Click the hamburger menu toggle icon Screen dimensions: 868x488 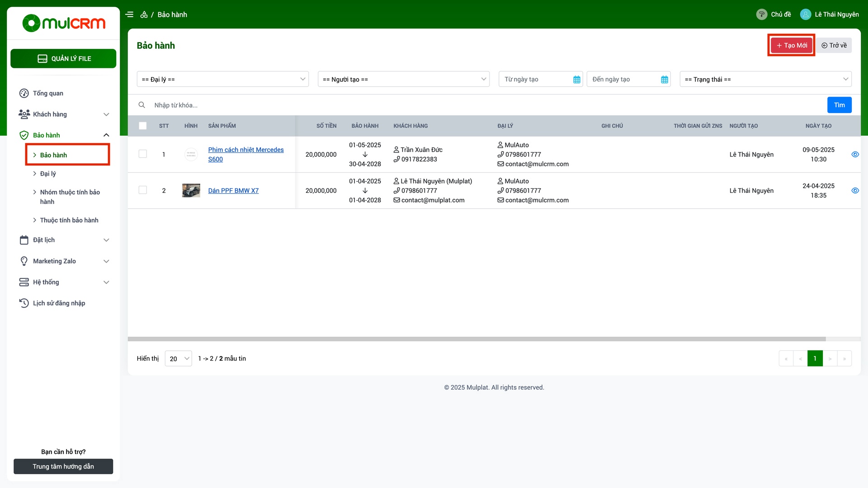click(129, 14)
